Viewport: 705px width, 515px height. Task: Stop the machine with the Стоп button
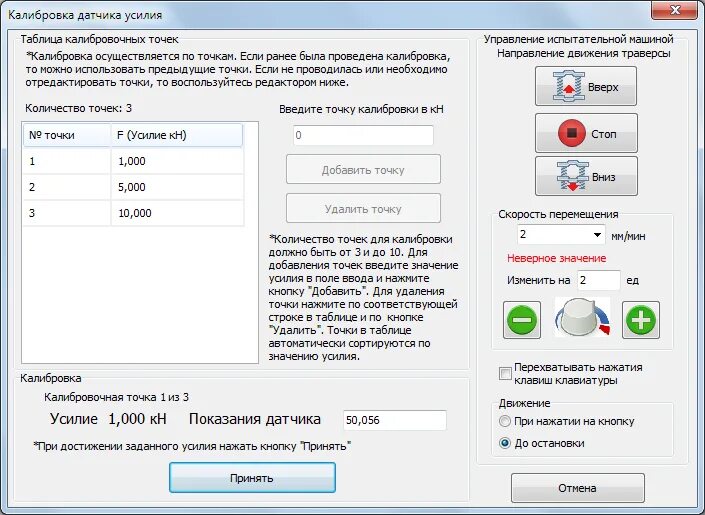point(585,133)
